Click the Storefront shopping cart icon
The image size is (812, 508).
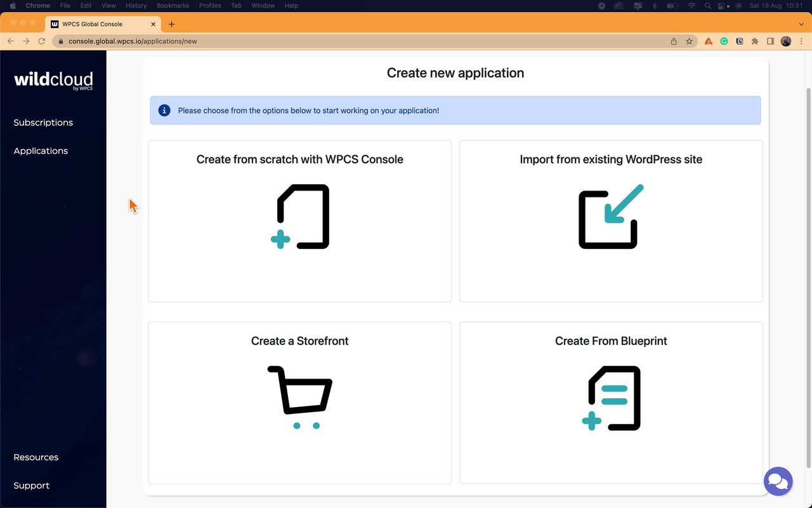click(x=300, y=397)
